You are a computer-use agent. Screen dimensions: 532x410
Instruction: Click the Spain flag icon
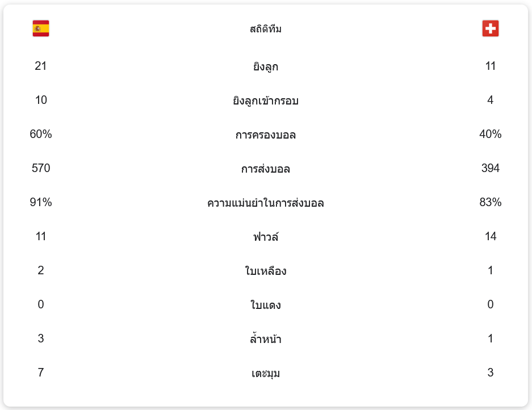(41, 28)
